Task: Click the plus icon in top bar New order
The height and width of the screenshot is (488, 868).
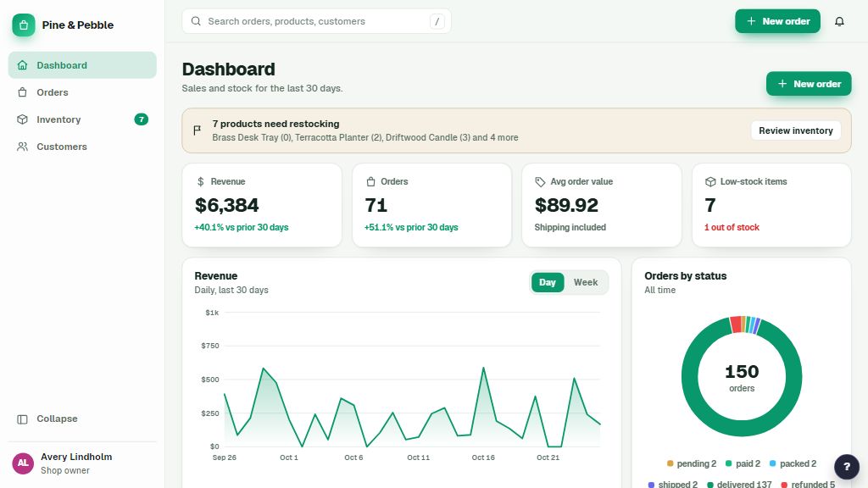Action: click(x=751, y=21)
